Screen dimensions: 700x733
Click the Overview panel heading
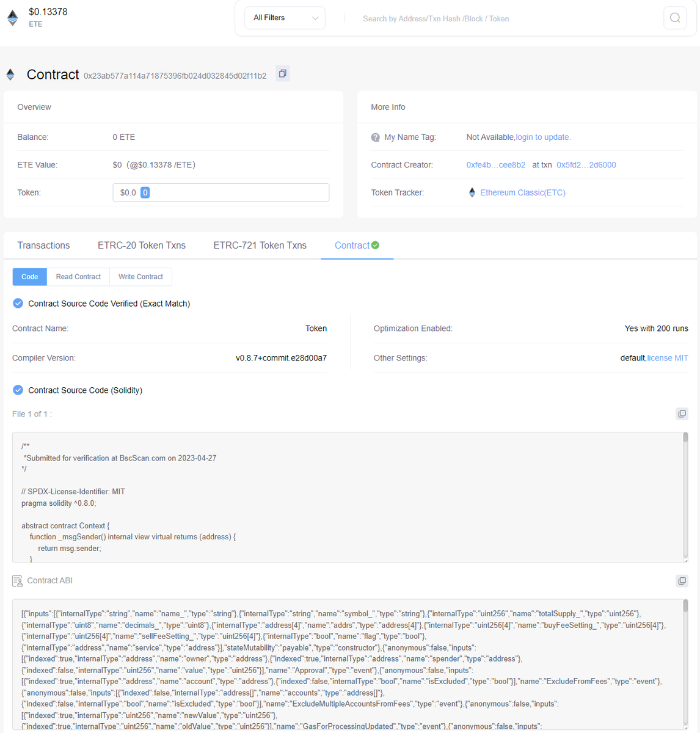[x=34, y=107]
